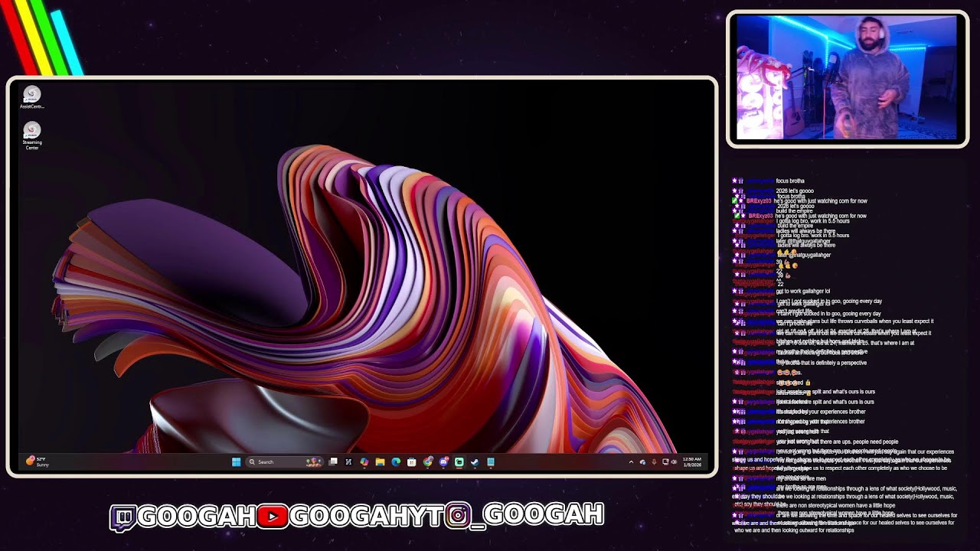Open the weather widget showing Sunny

coord(37,461)
